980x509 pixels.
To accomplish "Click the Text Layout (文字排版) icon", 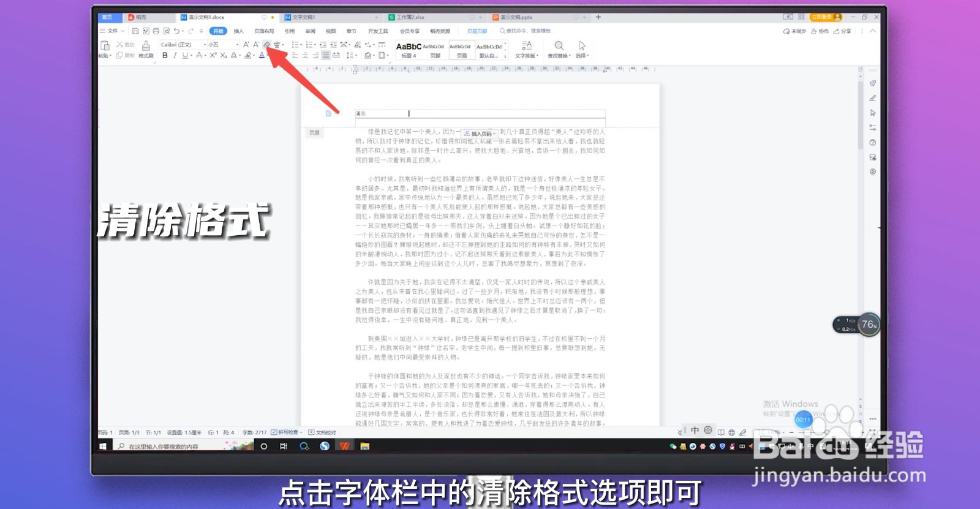I will [x=526, y=45].
